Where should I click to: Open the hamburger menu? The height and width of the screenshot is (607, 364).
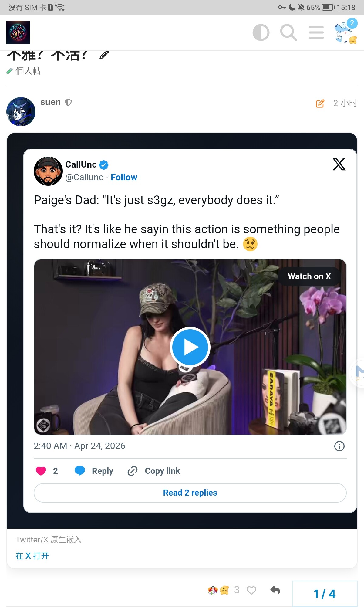[316, 32]
